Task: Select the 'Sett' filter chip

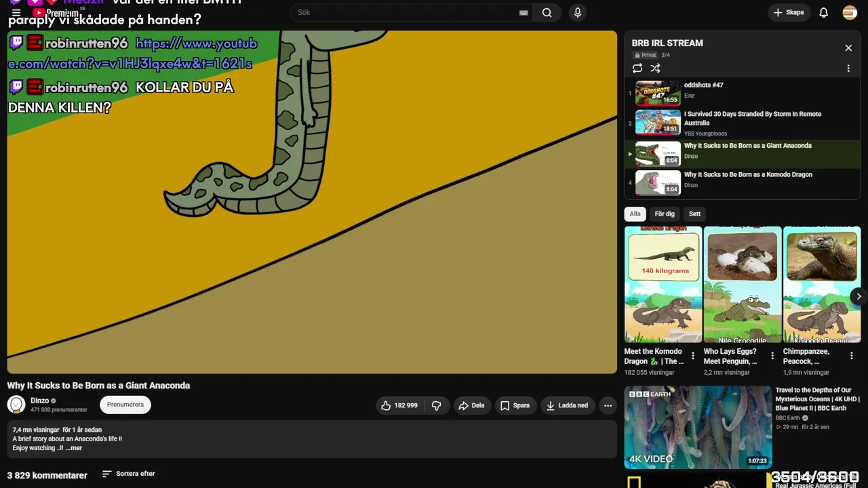Action: click(694, 214)
